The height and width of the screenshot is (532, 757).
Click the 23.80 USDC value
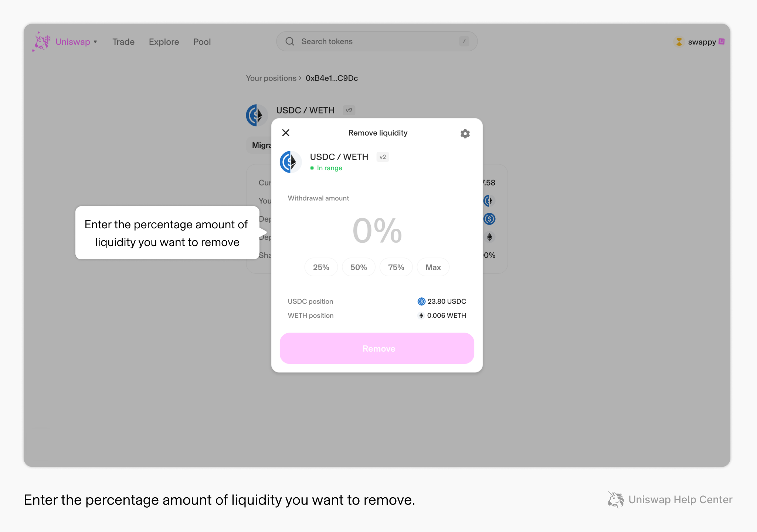[447, 301]
